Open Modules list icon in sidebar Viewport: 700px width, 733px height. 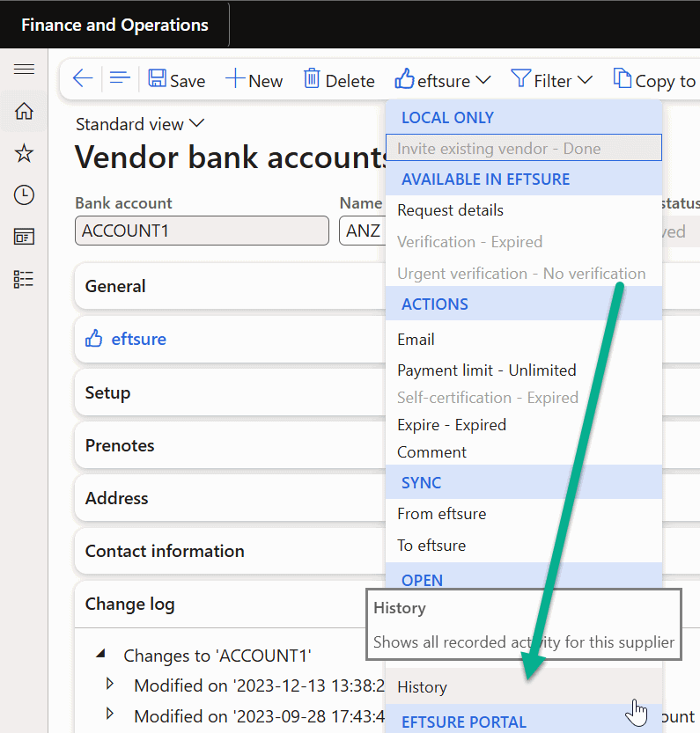pos(24,279)
